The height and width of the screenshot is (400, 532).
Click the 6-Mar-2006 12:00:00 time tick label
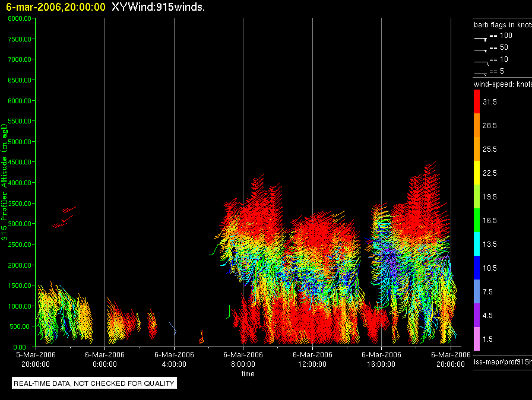312,359
